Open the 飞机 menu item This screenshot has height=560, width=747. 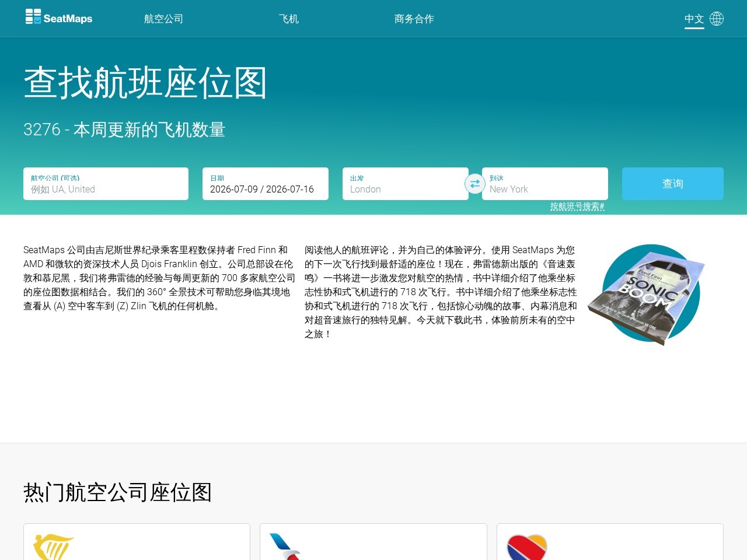[x=289, y=19]
